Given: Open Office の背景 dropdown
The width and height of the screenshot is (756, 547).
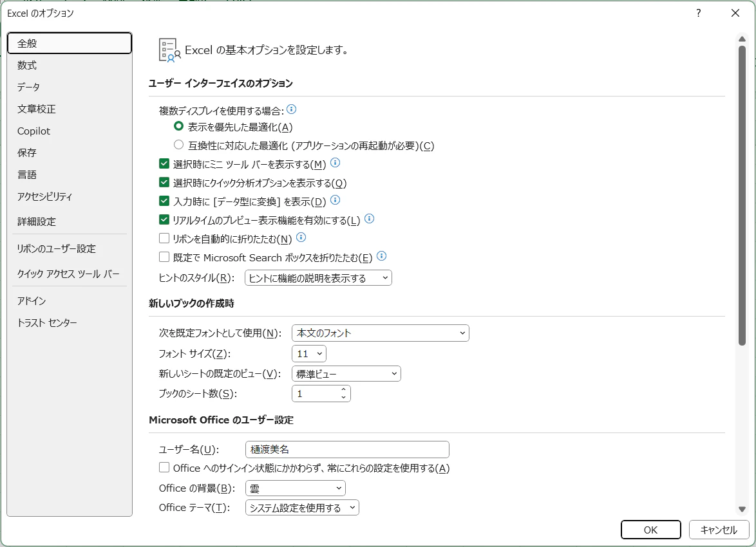Looking at the screenshot, I should coord(295,488).
